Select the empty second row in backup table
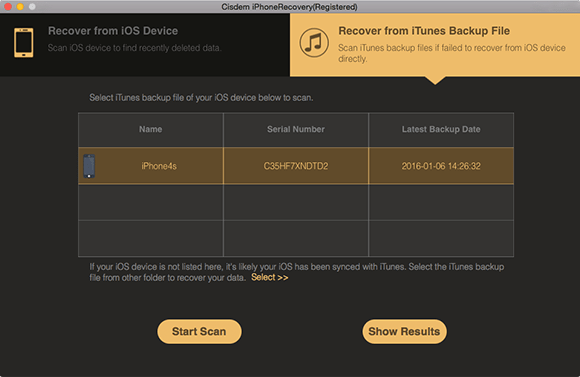 pyautogui.click(x=296, y=202)
